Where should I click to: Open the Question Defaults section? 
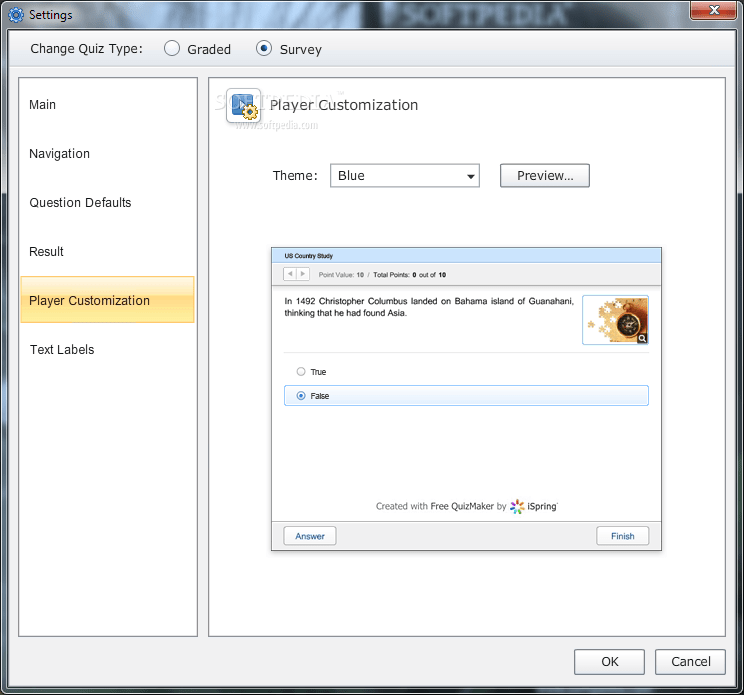(x=107, y=203)
